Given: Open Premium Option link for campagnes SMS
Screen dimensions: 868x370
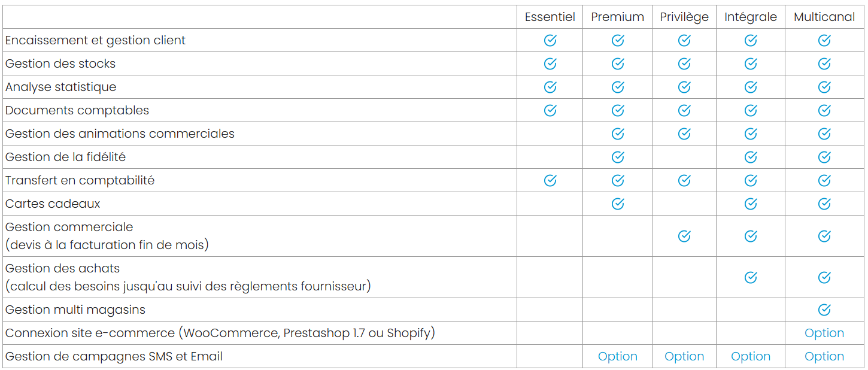Looking at the screenshot, I should coord(618,356).
